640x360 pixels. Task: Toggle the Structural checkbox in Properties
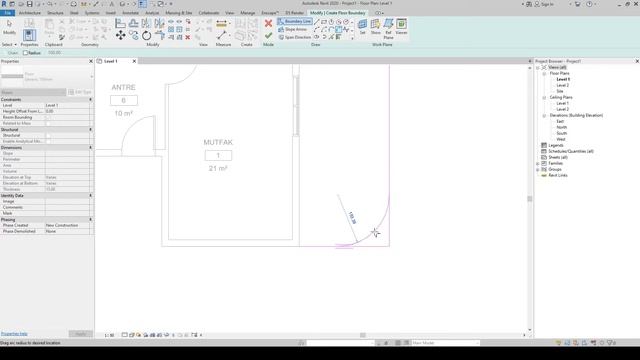click(48, 135)
